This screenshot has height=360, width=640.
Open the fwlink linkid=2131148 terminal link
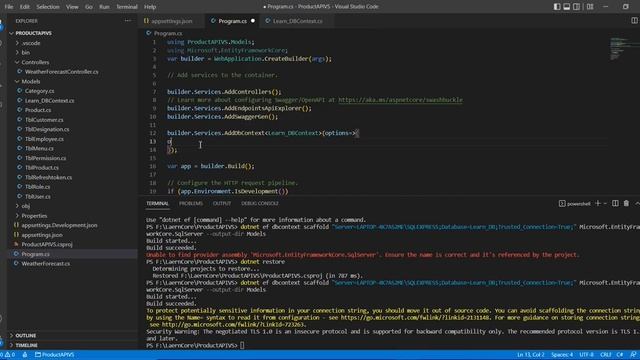[x=416, y=318]
